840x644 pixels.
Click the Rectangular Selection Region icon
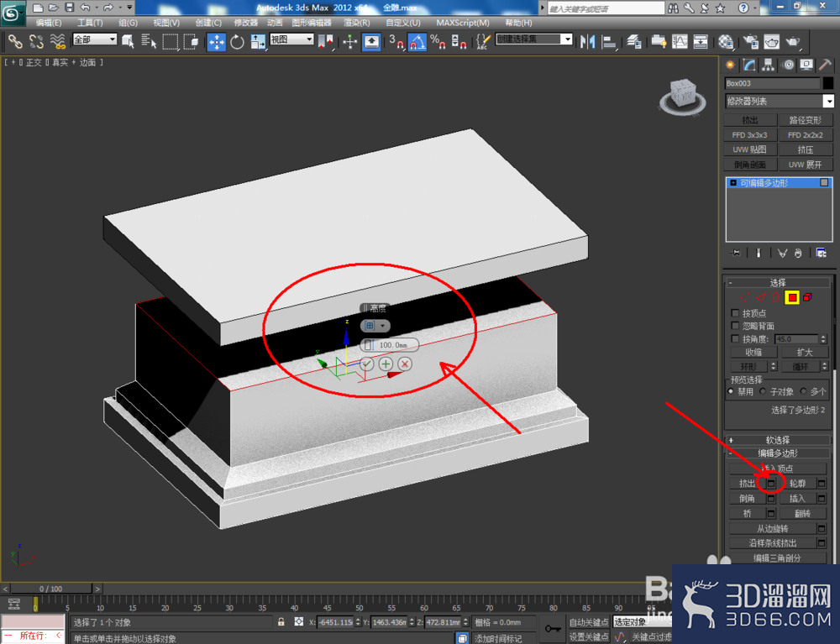(x=170, y=41)
